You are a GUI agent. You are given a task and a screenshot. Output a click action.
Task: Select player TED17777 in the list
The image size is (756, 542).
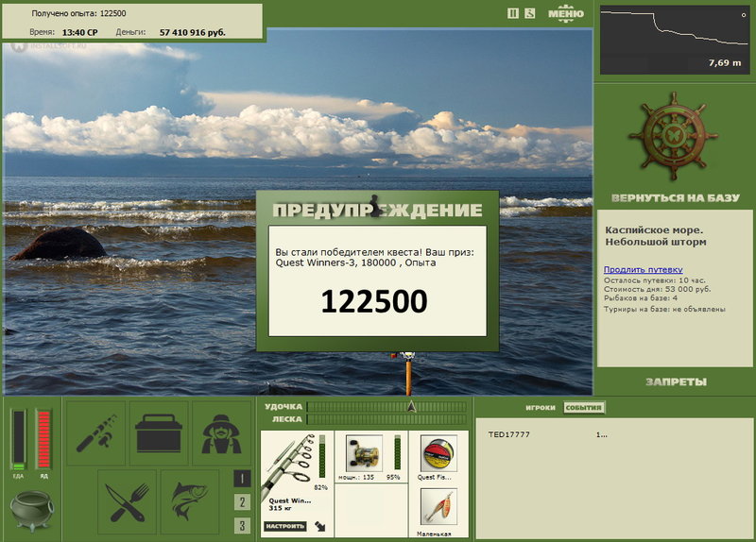(x=508, y=434)
